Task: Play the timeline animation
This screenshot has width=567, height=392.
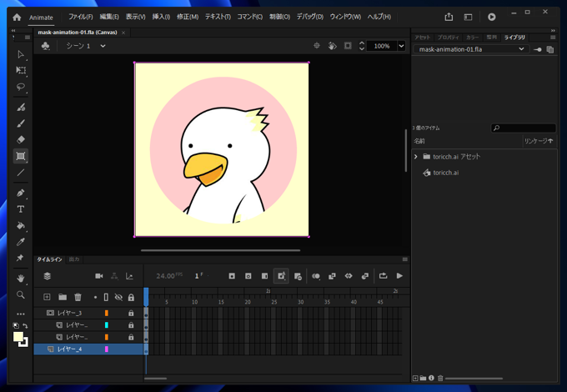Action: coord(399,276)
